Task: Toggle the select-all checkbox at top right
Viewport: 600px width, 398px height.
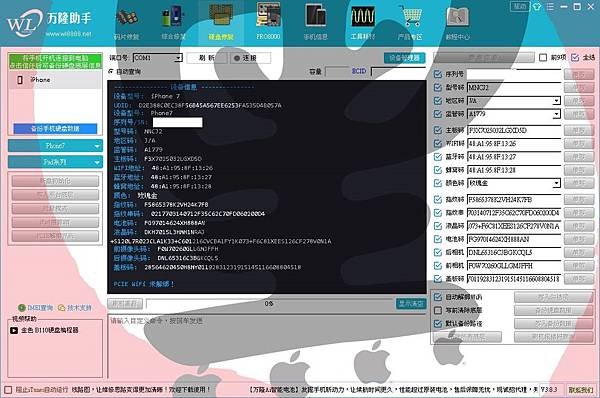Action: (x=575, y=57)
